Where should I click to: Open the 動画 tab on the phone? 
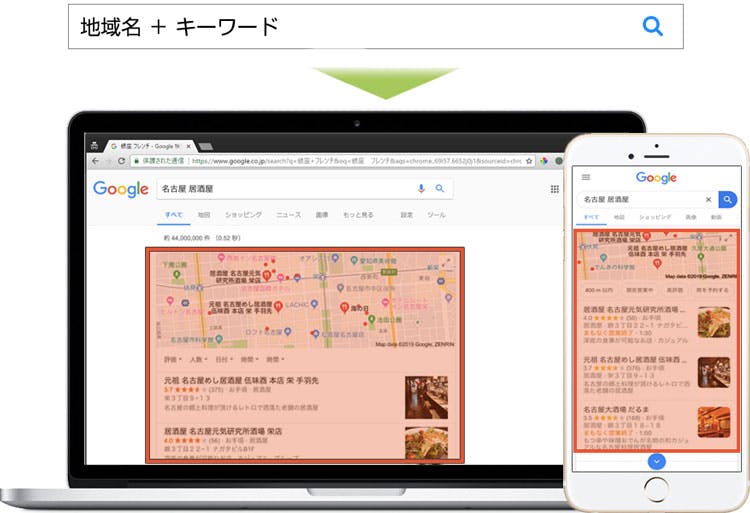click(716, 217)
